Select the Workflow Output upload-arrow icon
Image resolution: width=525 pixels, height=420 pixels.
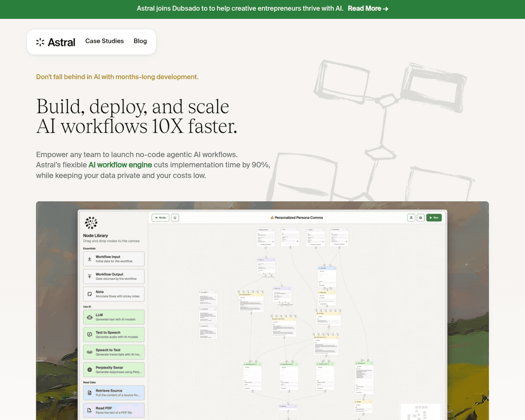90,276
